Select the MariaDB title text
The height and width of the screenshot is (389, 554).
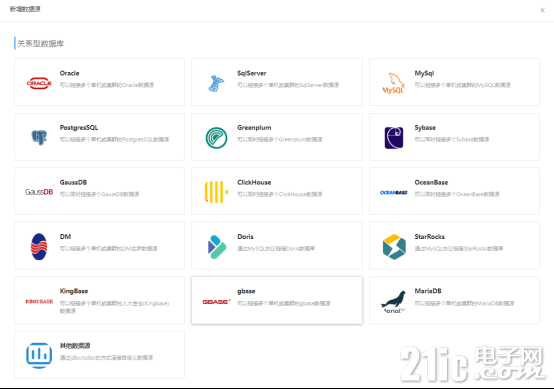[x=428, y=291]
